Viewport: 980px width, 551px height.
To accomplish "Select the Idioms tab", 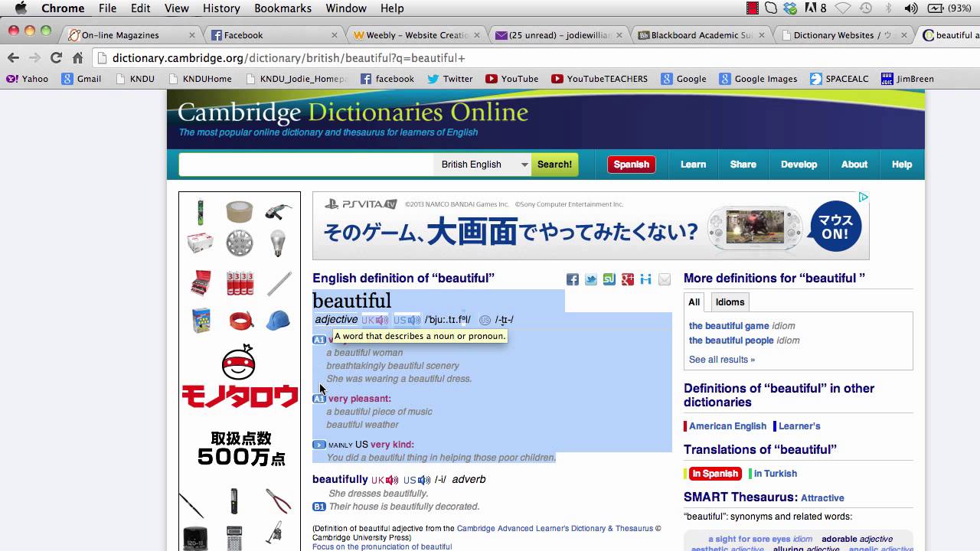I will 730,302.
